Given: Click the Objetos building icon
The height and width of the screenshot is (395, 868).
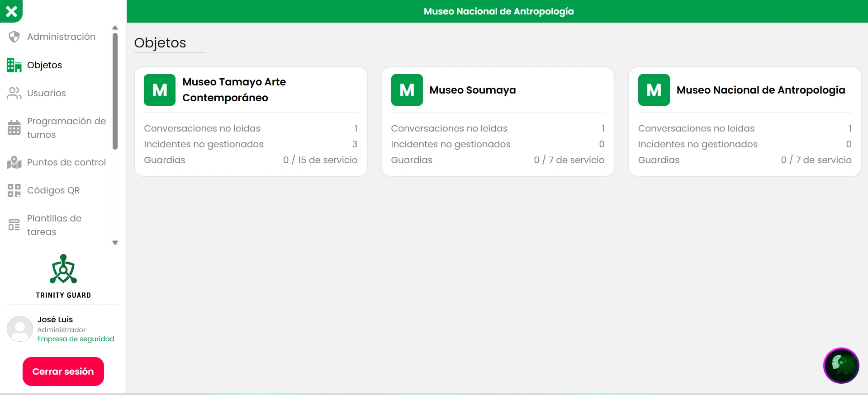Looking at the screenshot, I should (x=14, y=65).
